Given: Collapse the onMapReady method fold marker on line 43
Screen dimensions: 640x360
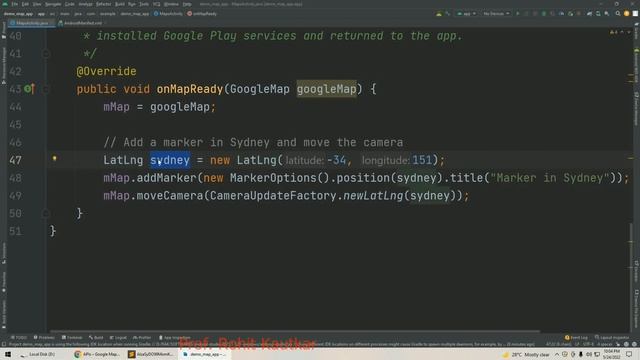Looking at the screenshot, I should (x=46, y=89).
